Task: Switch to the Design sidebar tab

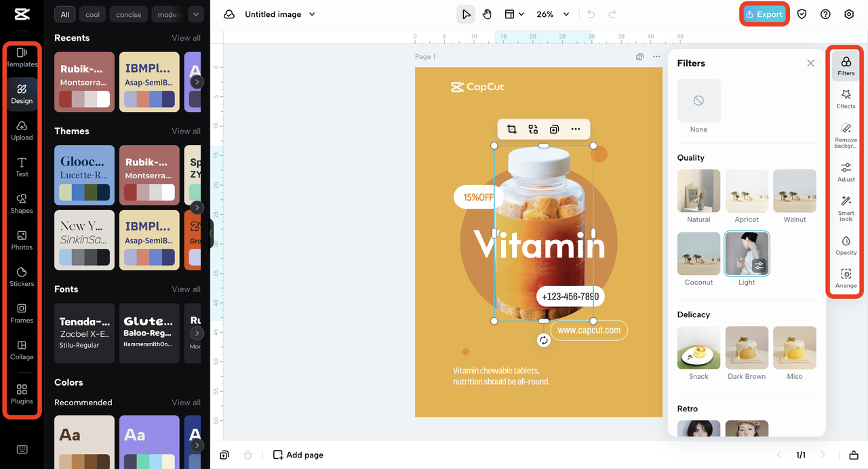Action: pos(22,94)
